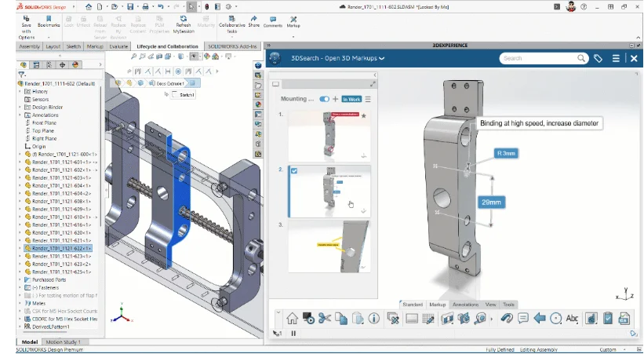Select the scissors cut icon
The width and height of the screenshot is (644, 354).
coord(325,318)
